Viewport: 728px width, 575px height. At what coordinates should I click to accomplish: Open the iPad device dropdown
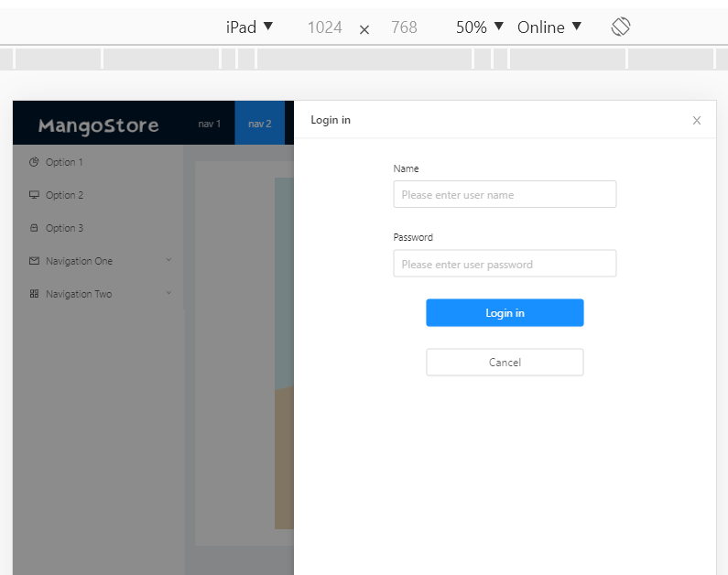pos(249,27)
